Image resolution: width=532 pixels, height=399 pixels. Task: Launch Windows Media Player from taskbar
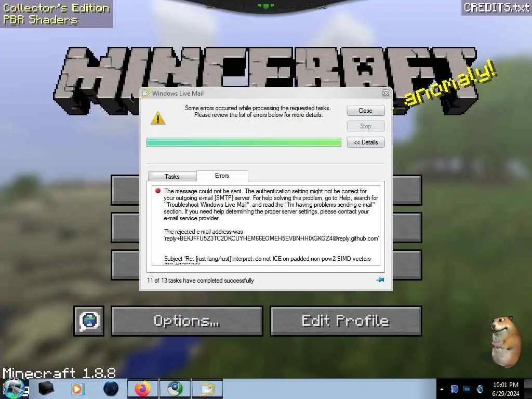(x=77, y=389)
